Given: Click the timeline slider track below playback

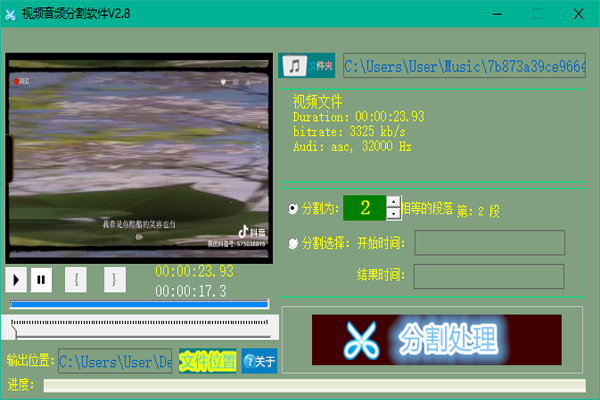Looking at the screenshot, I should tap(140, 324).
